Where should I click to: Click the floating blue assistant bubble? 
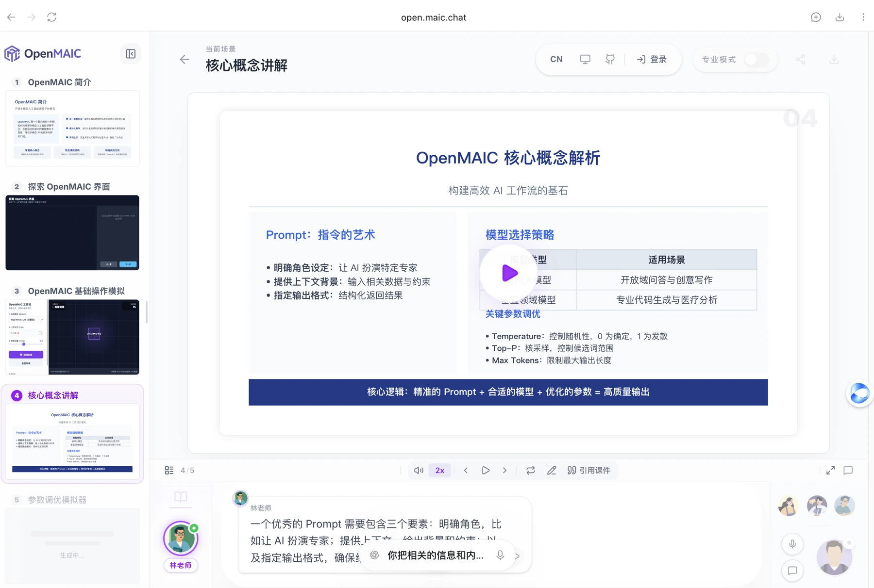coord(859,393)
